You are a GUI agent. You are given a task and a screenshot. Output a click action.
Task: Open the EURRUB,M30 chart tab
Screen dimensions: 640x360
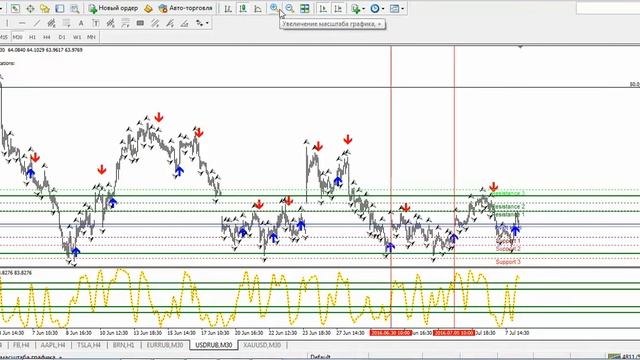[165, 345]
